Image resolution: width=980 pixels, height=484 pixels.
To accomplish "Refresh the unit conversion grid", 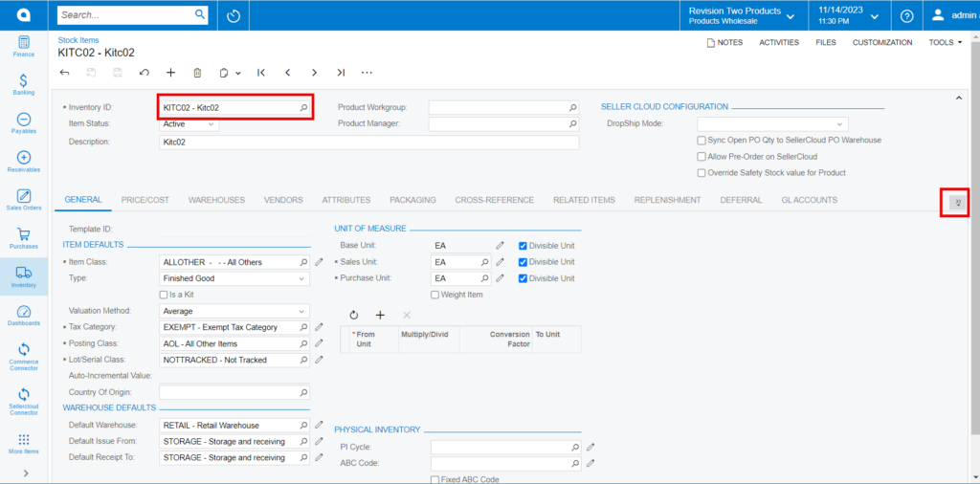I will (354, 316).
